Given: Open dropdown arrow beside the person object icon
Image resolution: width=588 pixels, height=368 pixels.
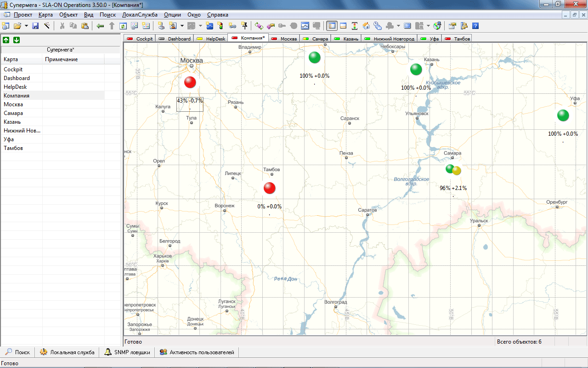Looking at the screenshot, I should point(182,26).
